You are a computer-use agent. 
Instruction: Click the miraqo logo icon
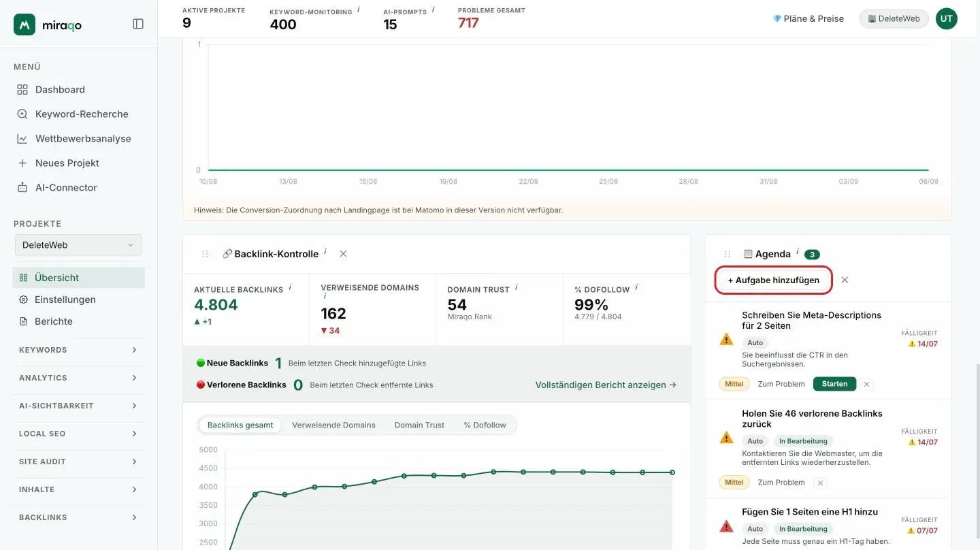[24, 25]
